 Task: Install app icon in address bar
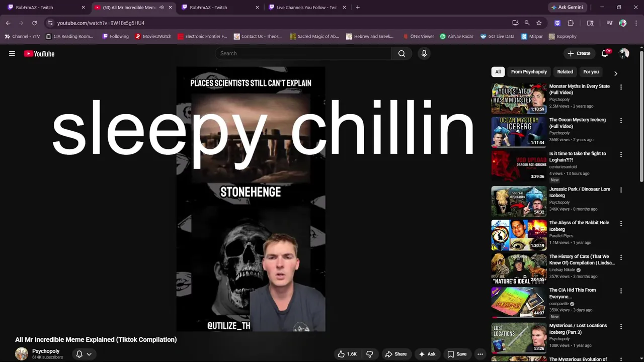pyautogui.click(x=515, y=23)
